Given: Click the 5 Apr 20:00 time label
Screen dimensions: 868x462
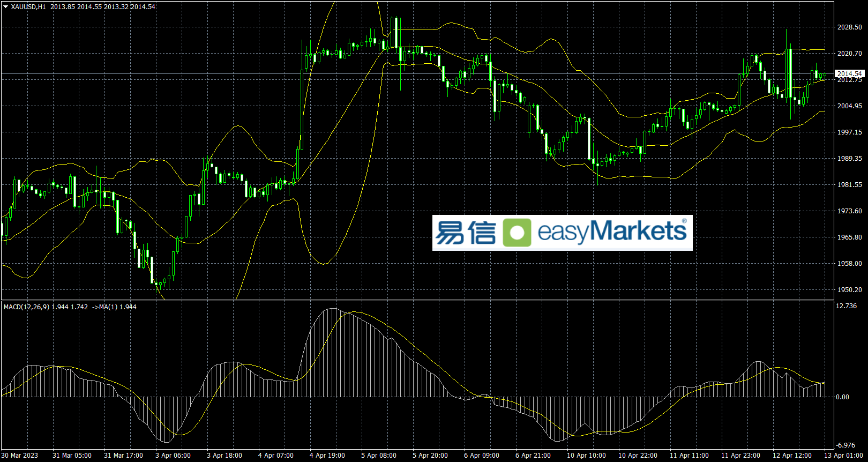Looking at the screenshot, I should pos(430,456).
